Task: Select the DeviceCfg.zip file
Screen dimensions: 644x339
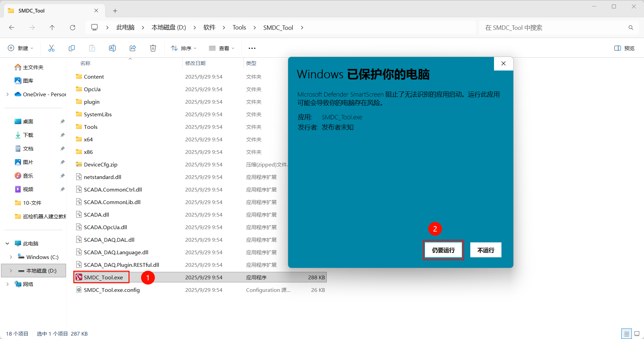Action: (101, 164)
